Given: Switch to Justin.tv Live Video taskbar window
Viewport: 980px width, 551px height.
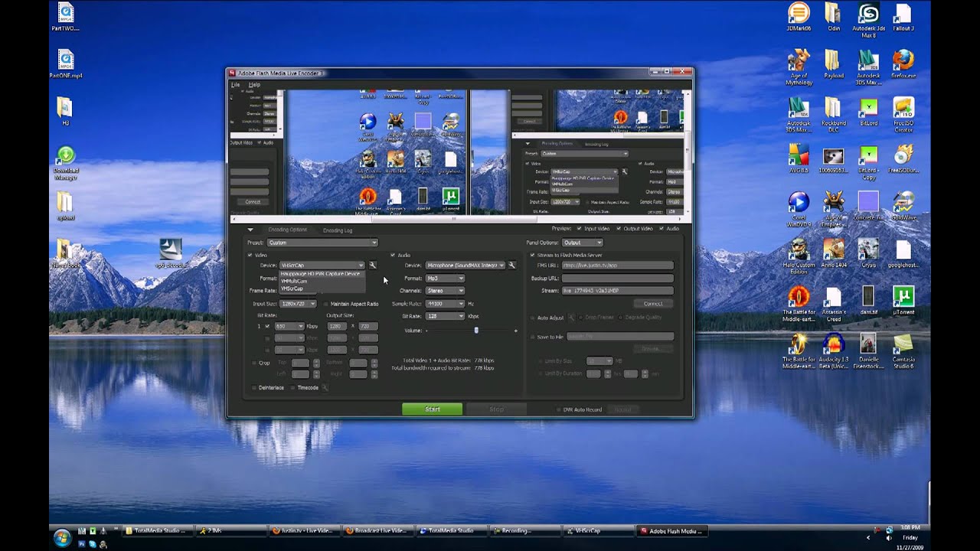Looking at the screenshot, I should [x=303, y=530].
